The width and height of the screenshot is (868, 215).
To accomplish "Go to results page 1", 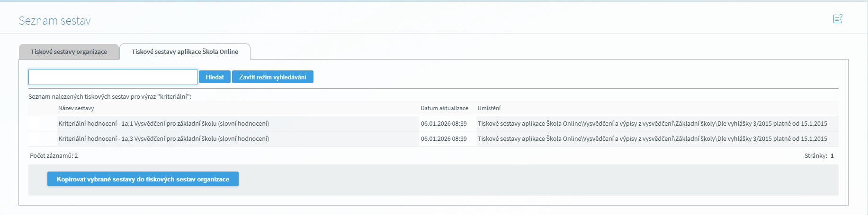I will [x=832, y=156].
